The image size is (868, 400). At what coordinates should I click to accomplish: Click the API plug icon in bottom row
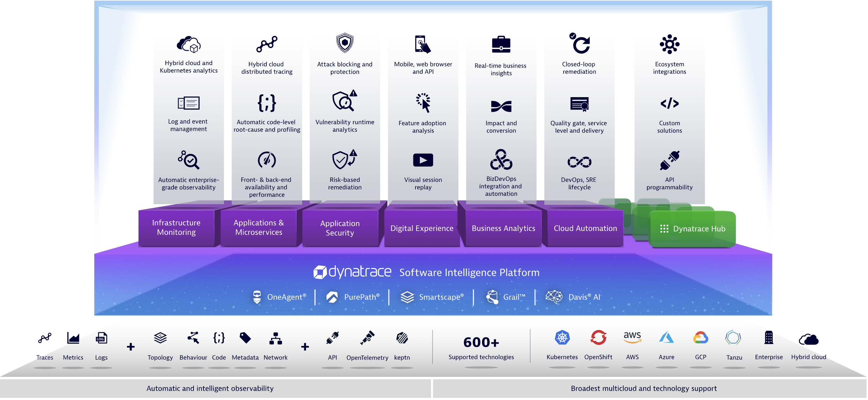click(333, 338)
